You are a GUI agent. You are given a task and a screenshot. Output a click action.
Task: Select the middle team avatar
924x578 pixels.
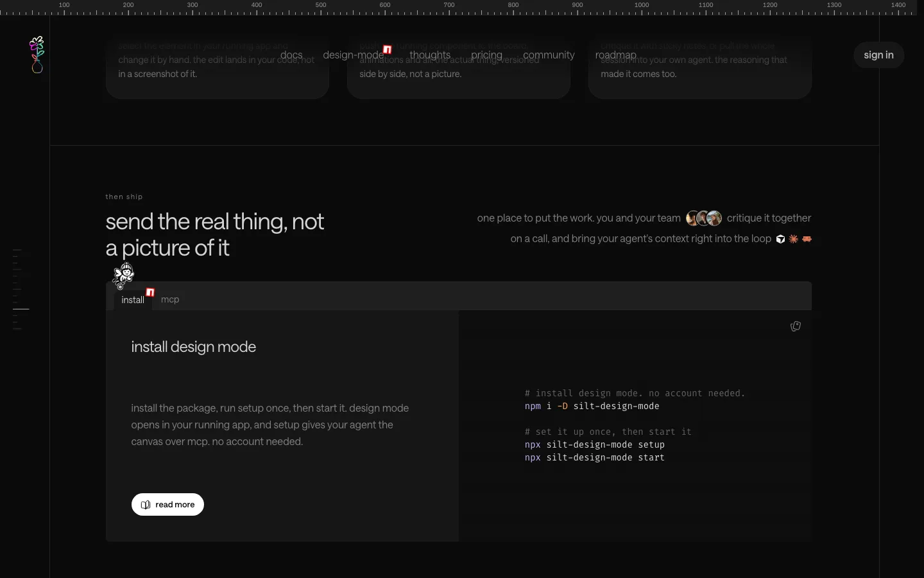[703, 218]
